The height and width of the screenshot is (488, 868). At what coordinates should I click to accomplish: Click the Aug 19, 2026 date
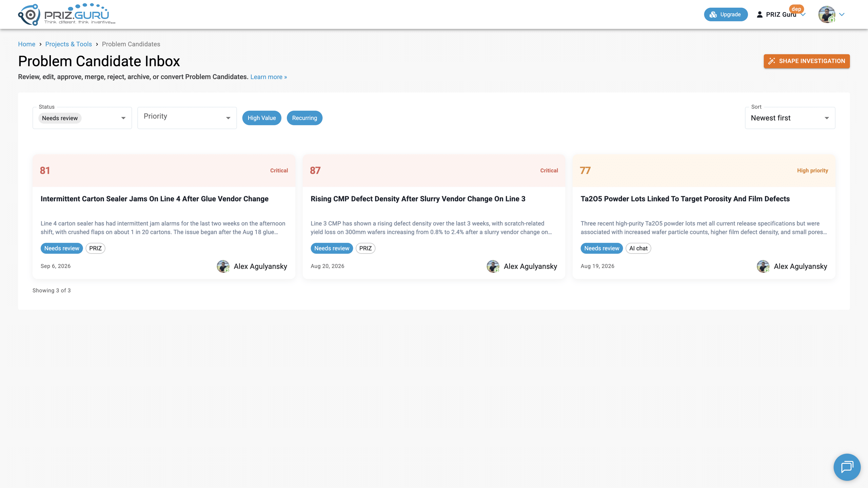coord(597,266)
